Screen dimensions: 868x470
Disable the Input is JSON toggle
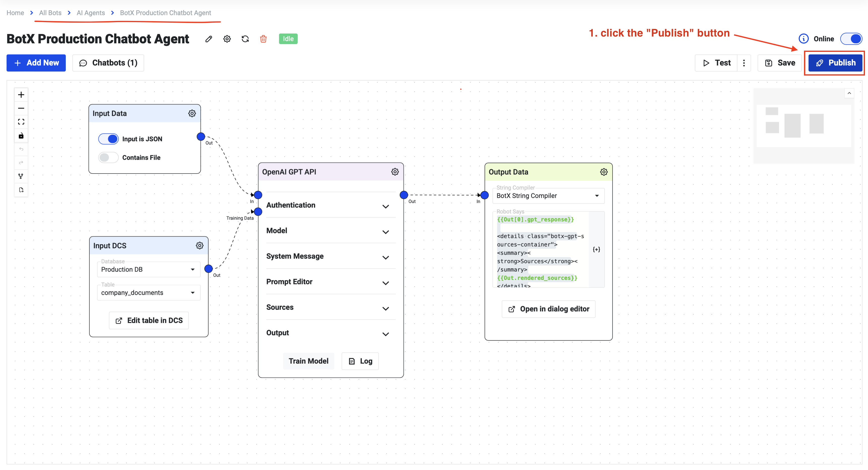tap(108, 139)
